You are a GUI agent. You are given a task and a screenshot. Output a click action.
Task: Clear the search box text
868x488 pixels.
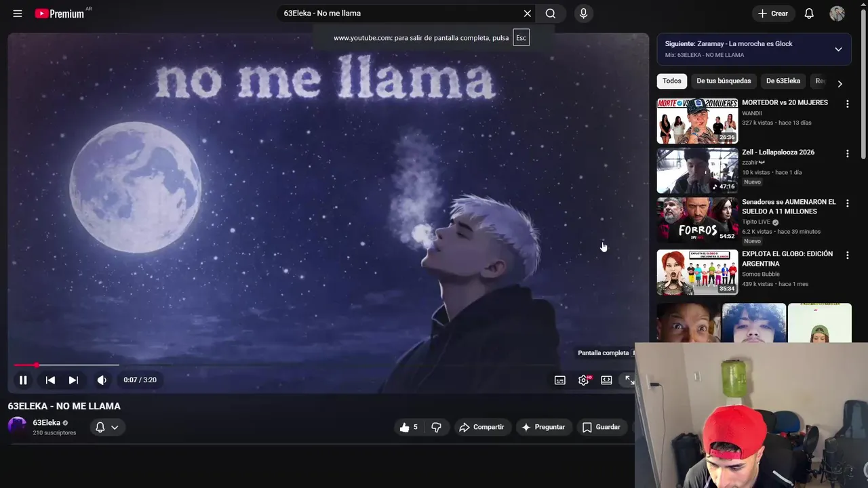(527, 14)
